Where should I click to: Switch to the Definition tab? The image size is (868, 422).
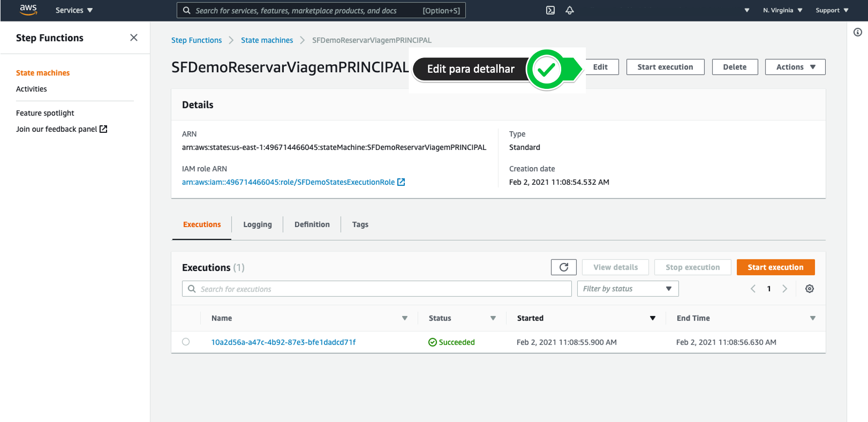tap(312, 225)
